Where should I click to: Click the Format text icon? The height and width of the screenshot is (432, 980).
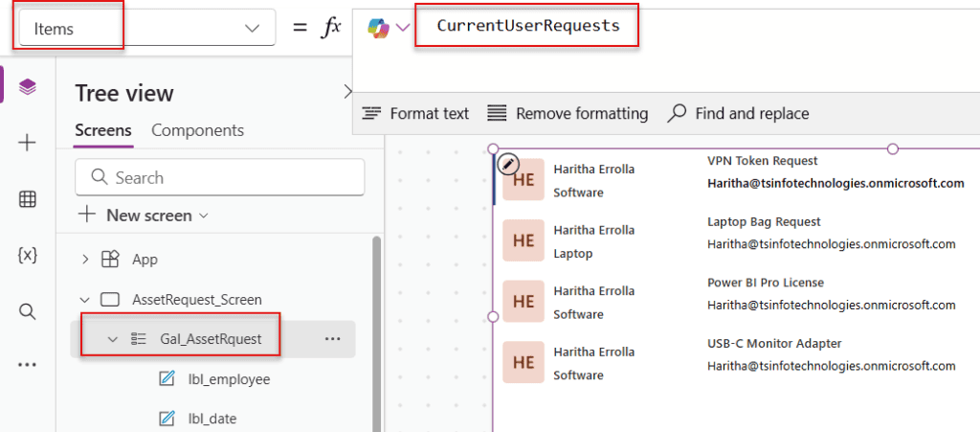click(372, 113)
